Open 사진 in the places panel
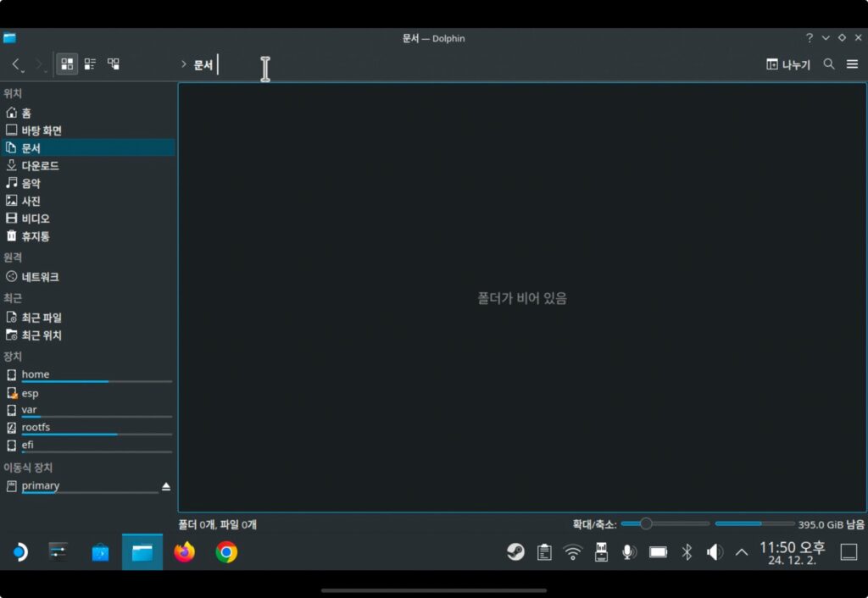 coord(88,201)
